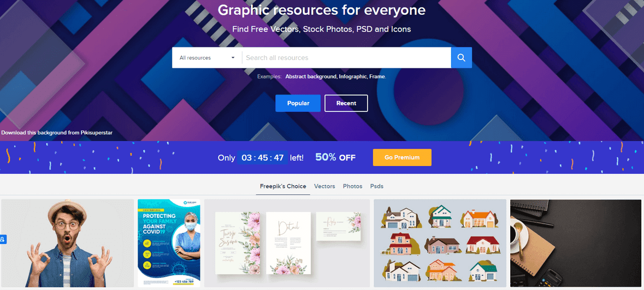Open the All resources dropdown
The image size is (644, 290).
pos(207,57)
